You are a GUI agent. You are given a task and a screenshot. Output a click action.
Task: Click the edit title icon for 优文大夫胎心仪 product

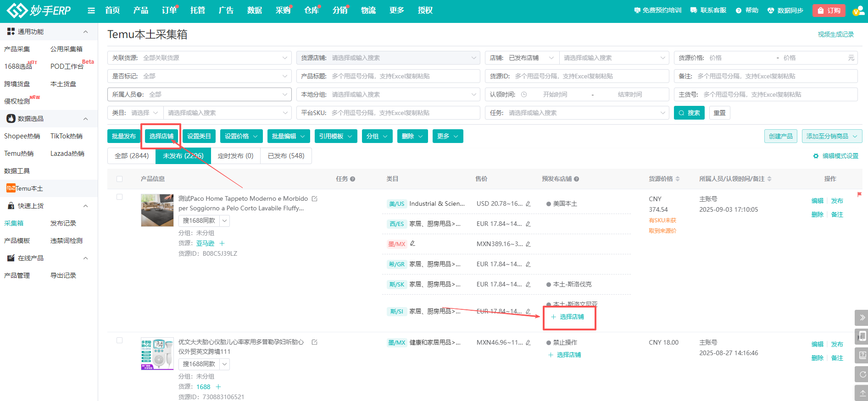point(315,342)
